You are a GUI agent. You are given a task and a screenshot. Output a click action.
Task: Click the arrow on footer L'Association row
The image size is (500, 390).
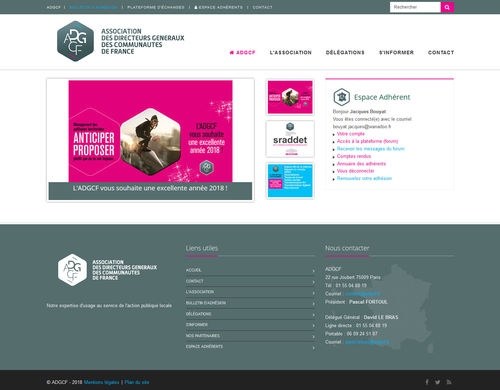(x=313, y=293)
